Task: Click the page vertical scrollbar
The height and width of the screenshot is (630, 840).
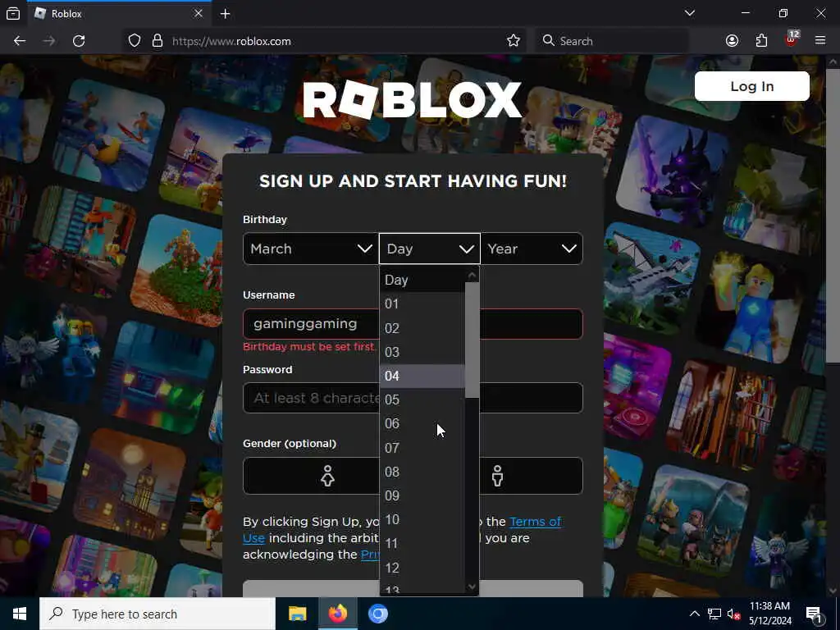Action: point(832,214)
